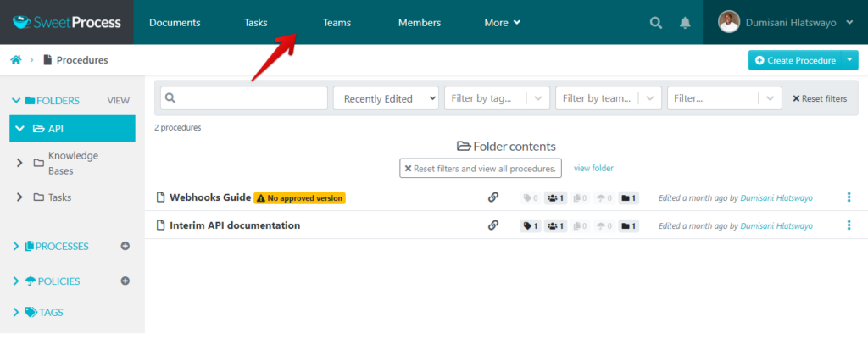868x356 pixels.
Task: Collapse the Folders section
Action: tap(16, 101)
